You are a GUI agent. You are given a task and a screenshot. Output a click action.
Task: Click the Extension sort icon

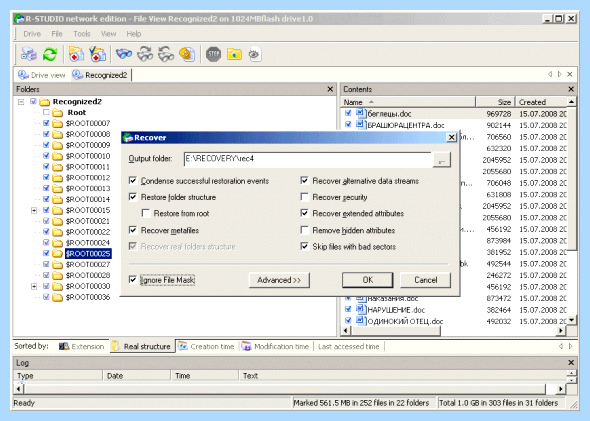[64, 346]
